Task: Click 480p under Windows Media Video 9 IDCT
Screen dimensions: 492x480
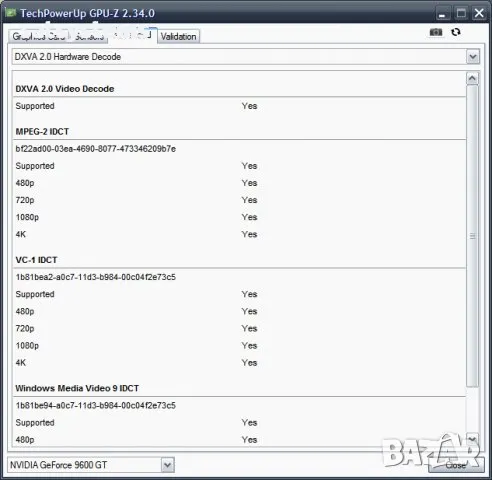Action: 25,440
